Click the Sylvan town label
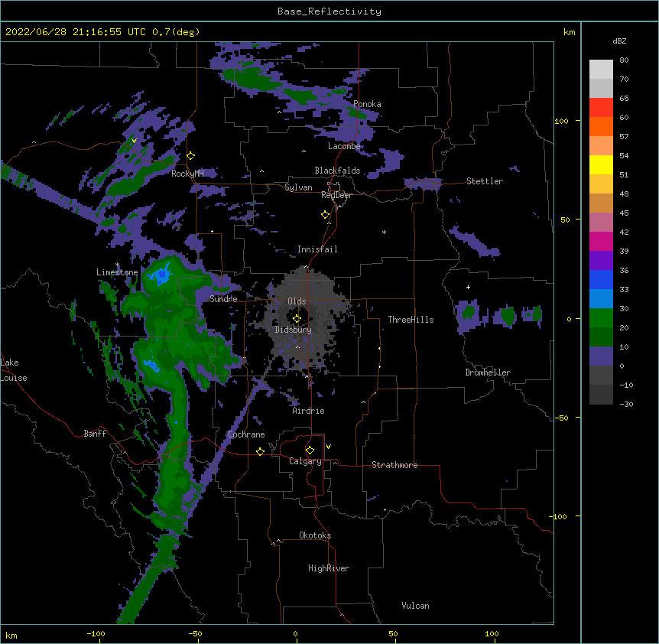The image size is (659, 644). point(298,187)
